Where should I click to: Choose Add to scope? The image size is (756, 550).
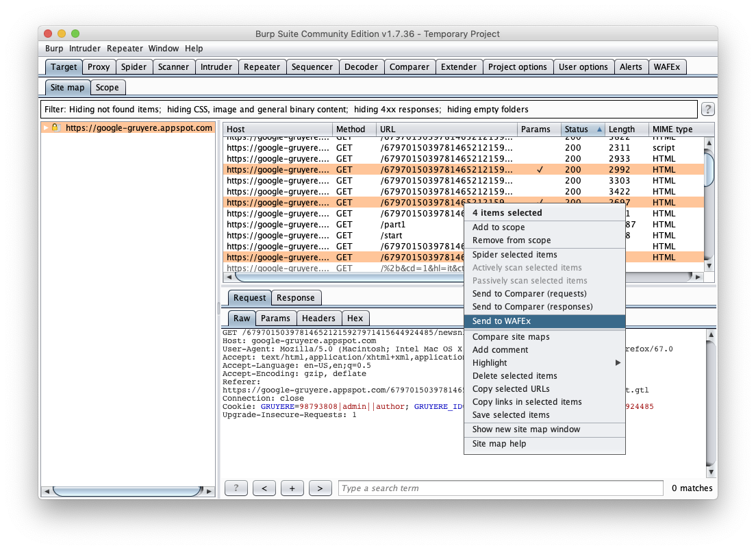[544, 227]
